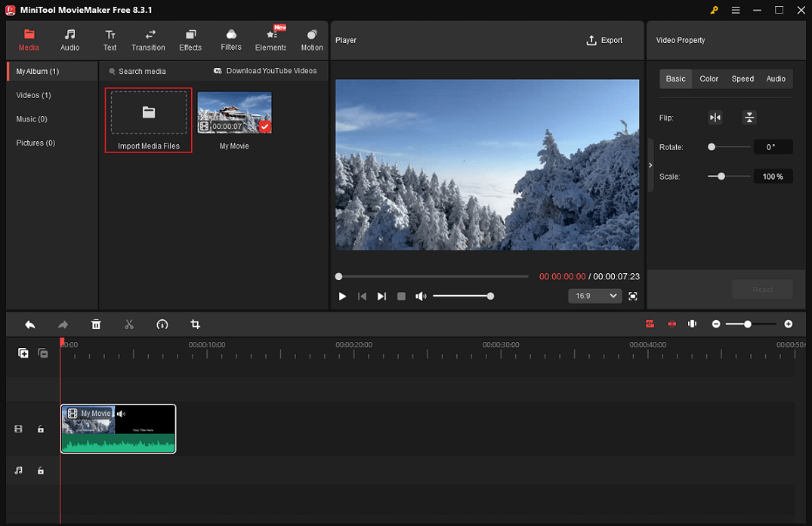The width and height of the screenshot is (812, 526).
Task: Select the My Movie thumbnail in My Album
Action: coord(234,110)
